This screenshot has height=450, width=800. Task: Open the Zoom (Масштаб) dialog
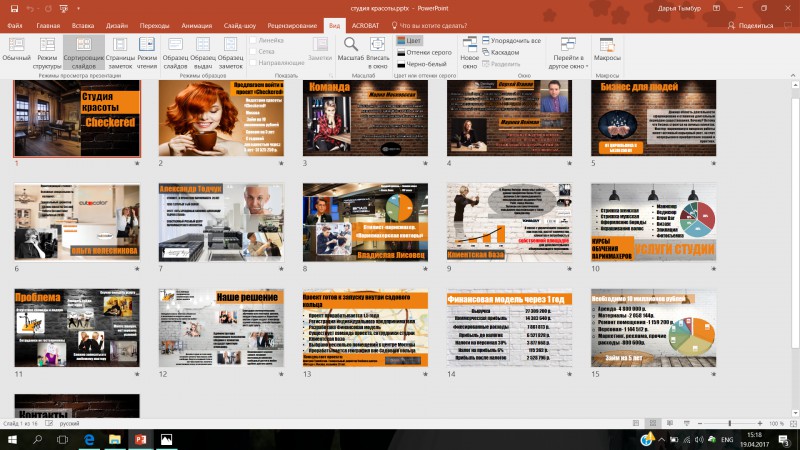pos(351,49)
